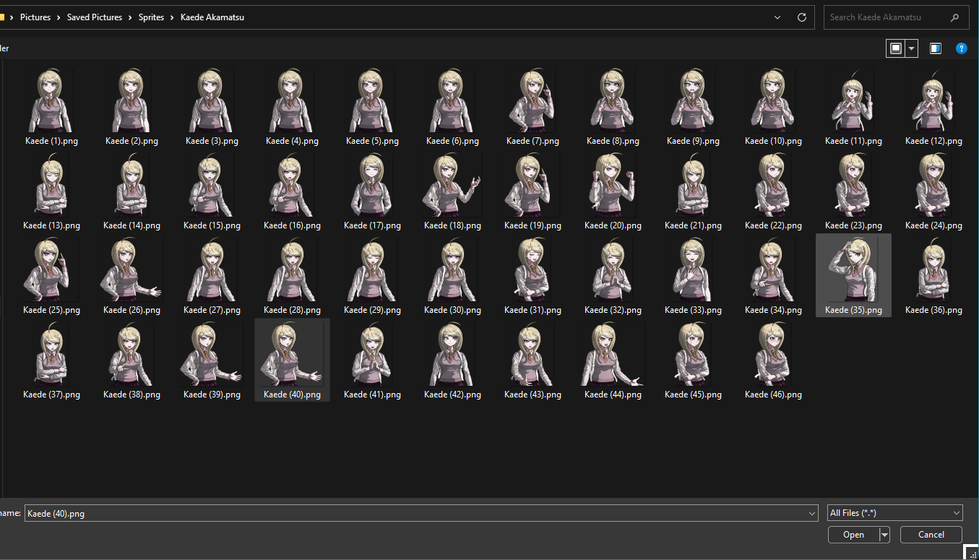The image size is (979, 560).
Task: Select the Kaede (7).png thumbnail
Action: pos(532,105)
